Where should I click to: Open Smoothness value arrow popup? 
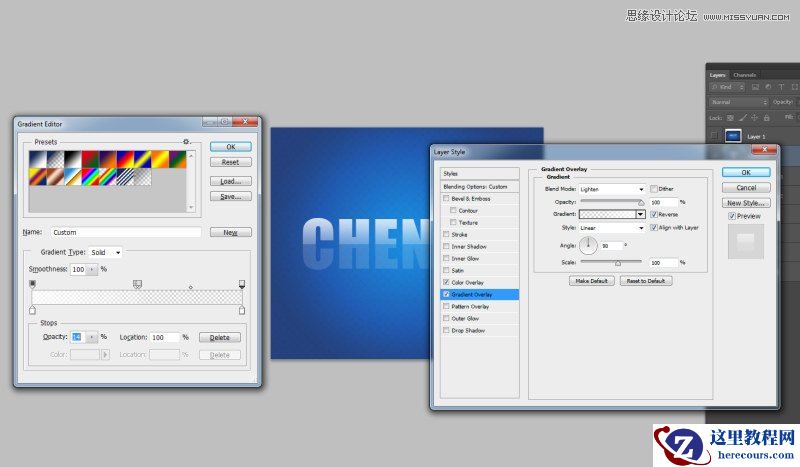[92, 269]
